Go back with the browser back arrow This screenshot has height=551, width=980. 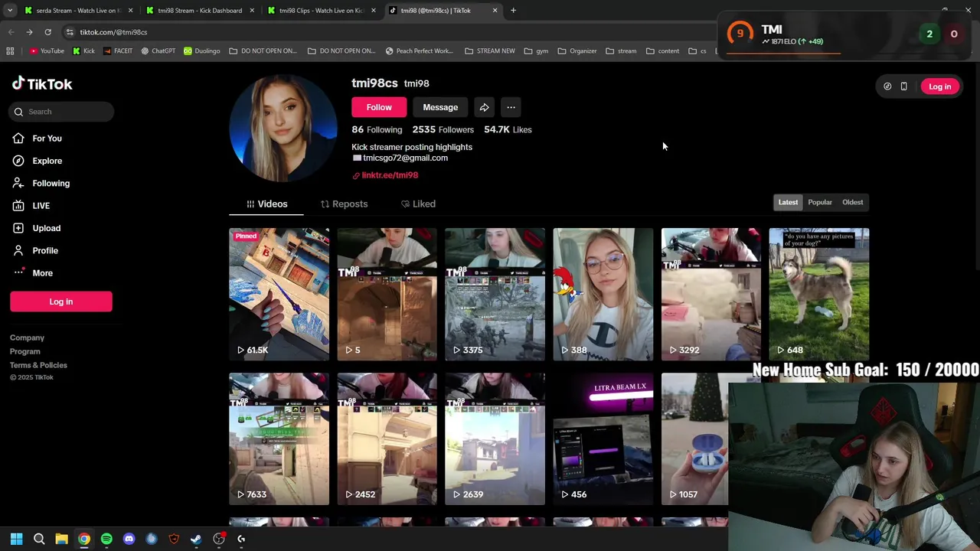point(11,32)
